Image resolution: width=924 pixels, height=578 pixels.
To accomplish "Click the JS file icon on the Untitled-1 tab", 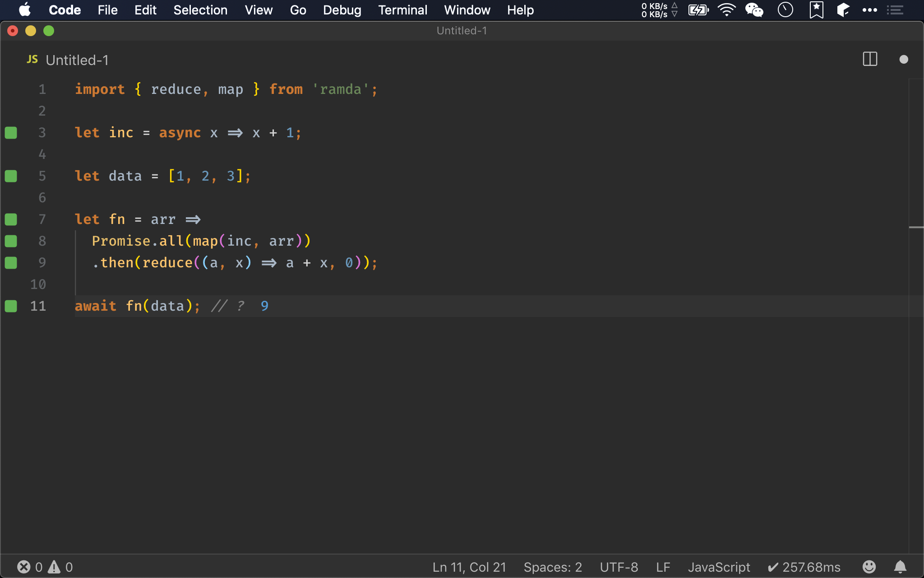I will pyautogui.click(x=32, y=59).
